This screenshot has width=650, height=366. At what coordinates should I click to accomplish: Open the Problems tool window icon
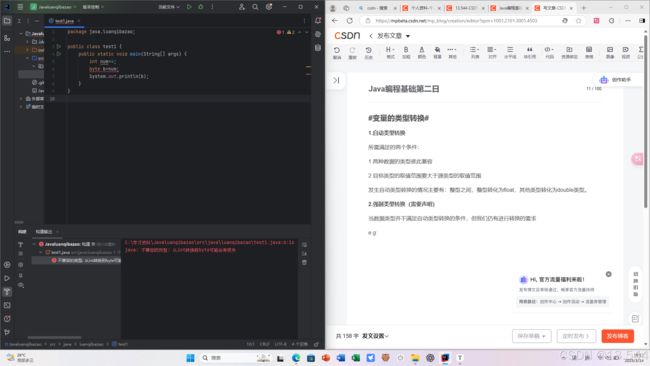7,319
